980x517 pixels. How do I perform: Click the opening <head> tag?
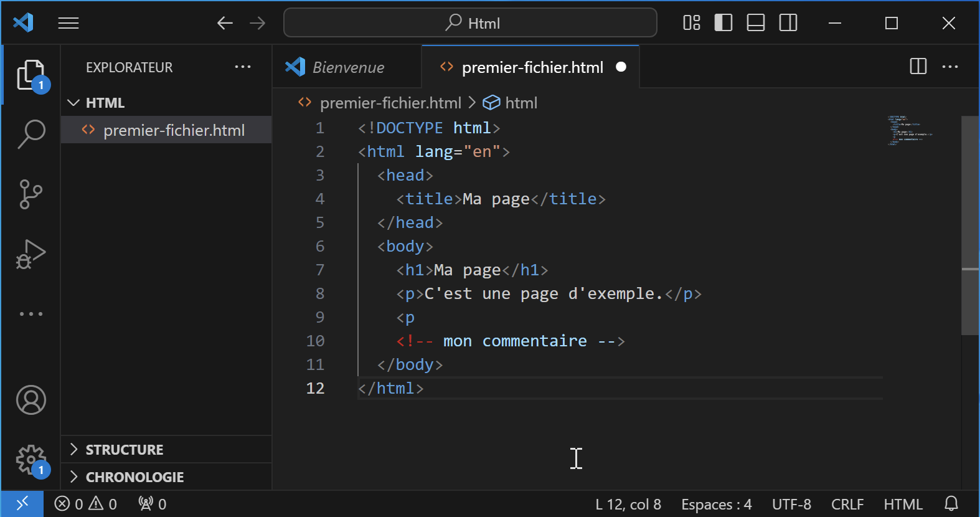coord(405,175)
